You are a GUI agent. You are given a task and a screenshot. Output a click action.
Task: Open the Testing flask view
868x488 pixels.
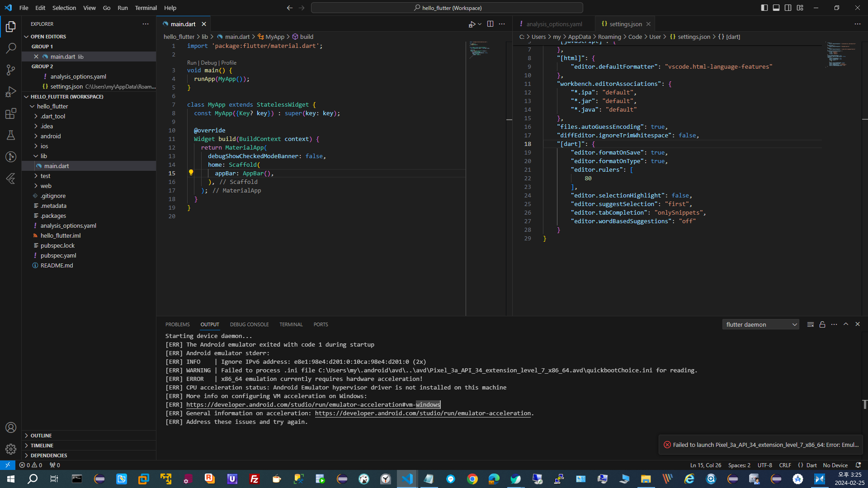pyautogui.click(x=11, y=135)
